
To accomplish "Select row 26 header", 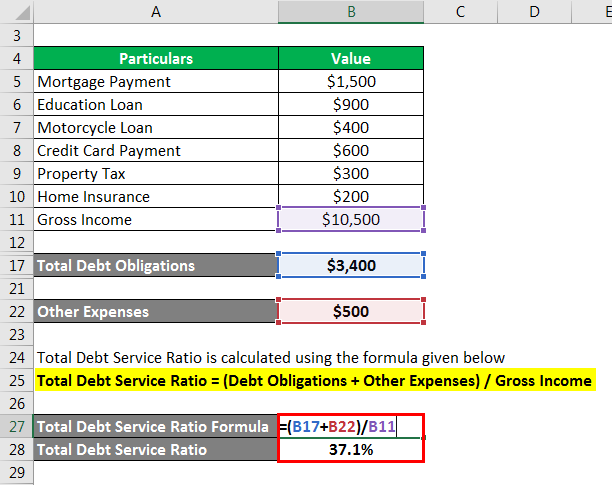I will 17,403.
